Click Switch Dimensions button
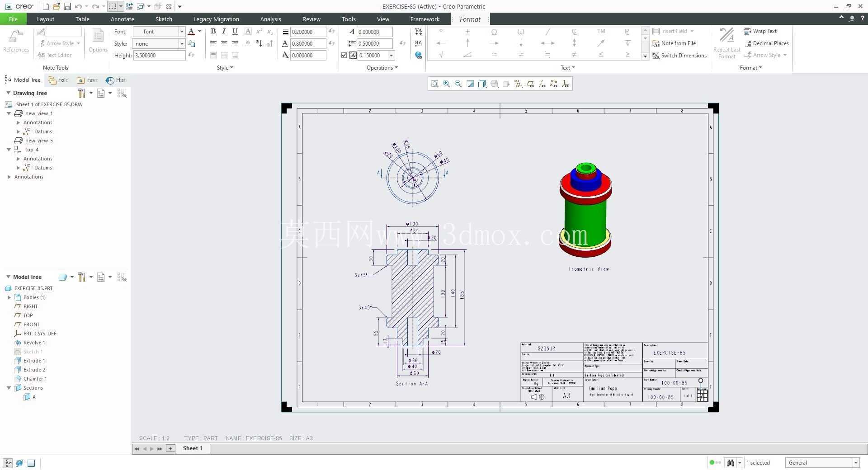The width and height of the screenshot is (868, 470). [679, 56]
